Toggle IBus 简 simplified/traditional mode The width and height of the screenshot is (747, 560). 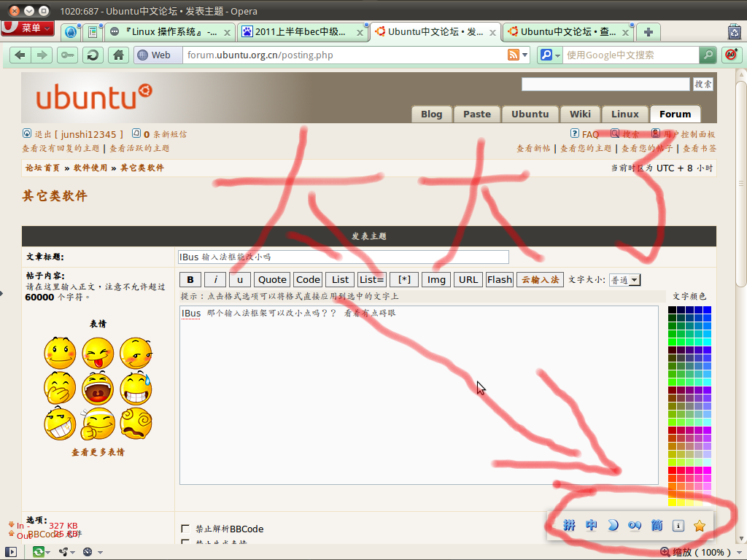(x=657, y=525)
